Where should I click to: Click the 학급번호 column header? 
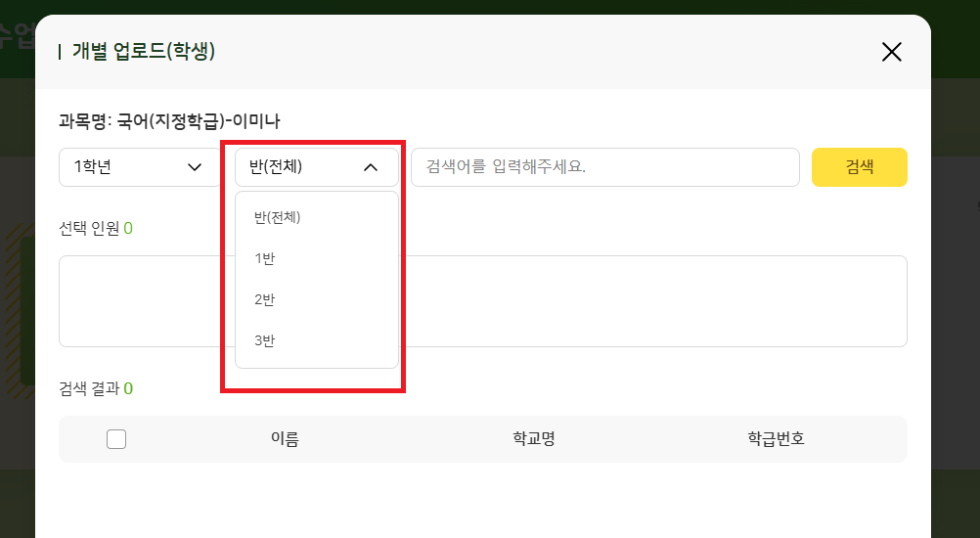pyautogui.click(x=776, y=439)
